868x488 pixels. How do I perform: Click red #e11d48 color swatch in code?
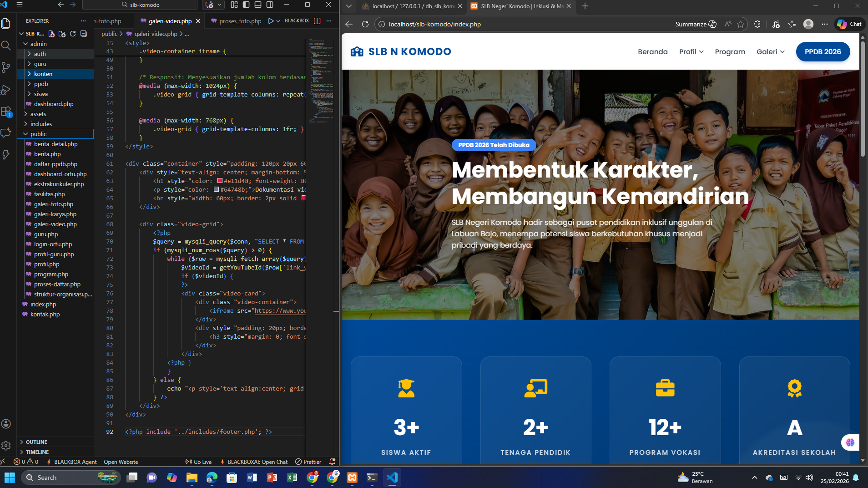pyautogui.click(x=220, y=181)
